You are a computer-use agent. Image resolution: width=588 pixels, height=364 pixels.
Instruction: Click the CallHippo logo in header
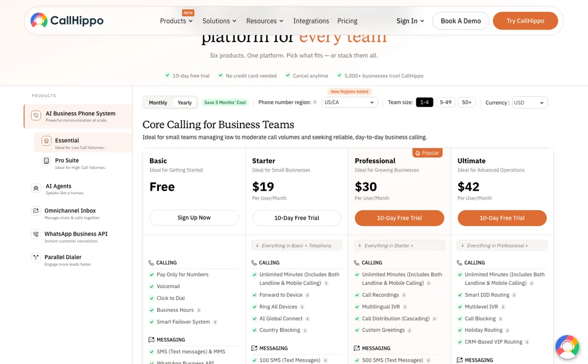pos(67,20)
